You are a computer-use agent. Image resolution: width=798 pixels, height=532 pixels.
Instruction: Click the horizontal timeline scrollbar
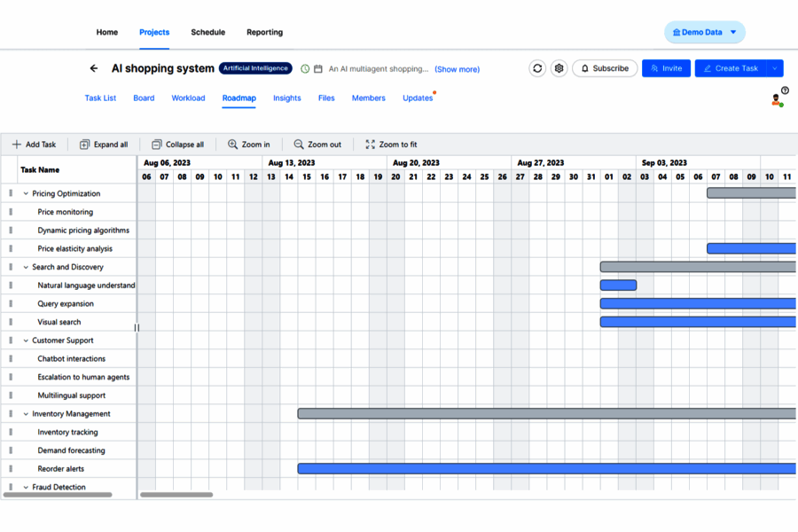coord(176,495)
